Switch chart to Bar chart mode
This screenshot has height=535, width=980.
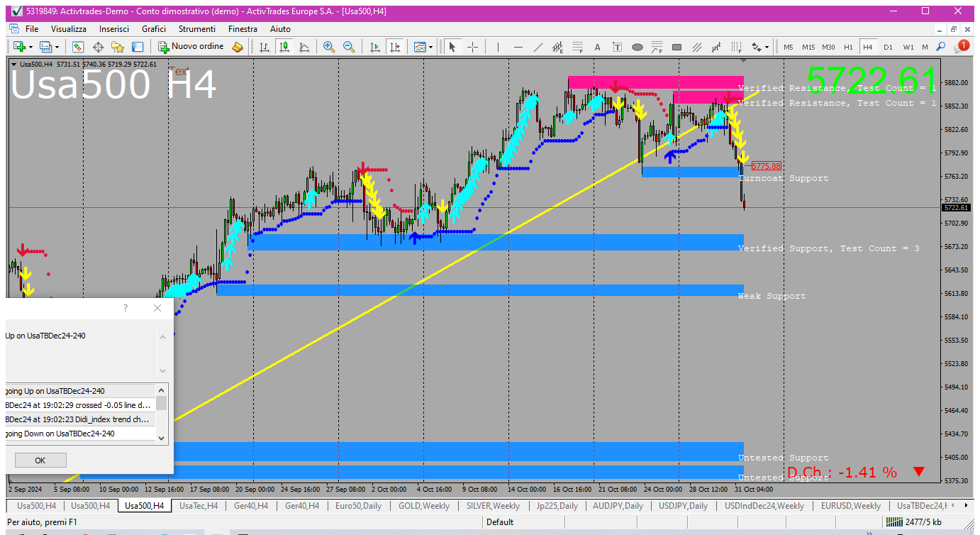pos(265,47)
